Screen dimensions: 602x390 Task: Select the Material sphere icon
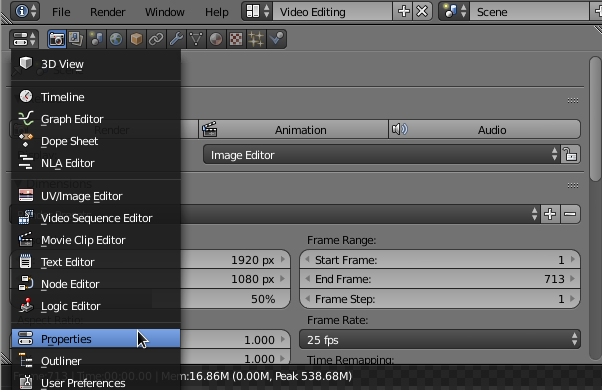point(216,39)
